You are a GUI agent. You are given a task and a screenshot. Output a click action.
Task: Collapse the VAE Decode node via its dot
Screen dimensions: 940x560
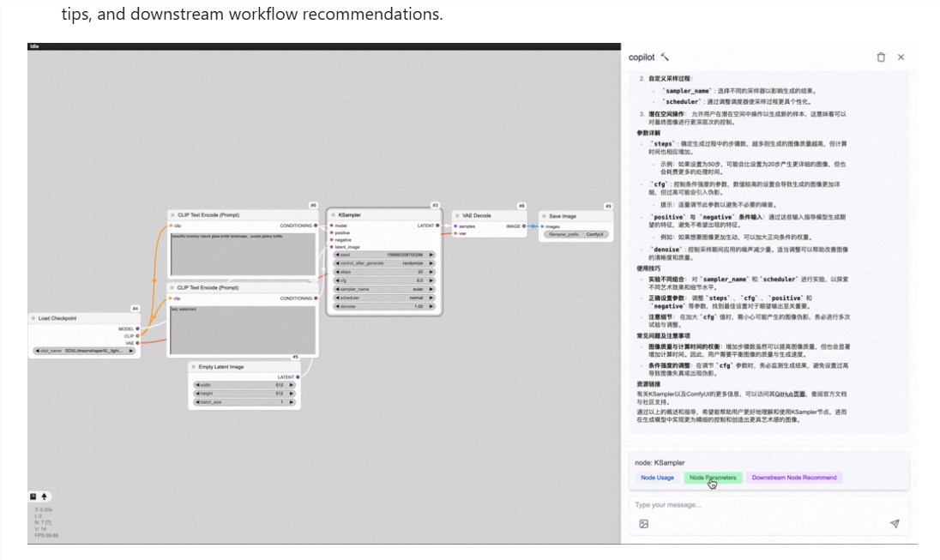click(x=457, y=215)
